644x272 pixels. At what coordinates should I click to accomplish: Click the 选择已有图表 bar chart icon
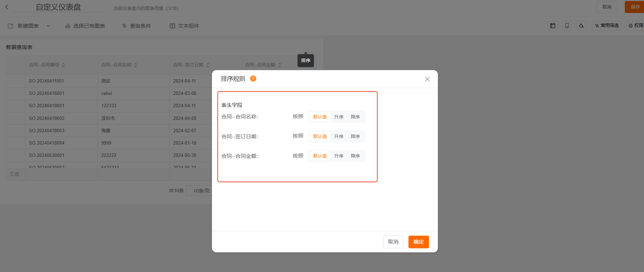click(68, 26)
